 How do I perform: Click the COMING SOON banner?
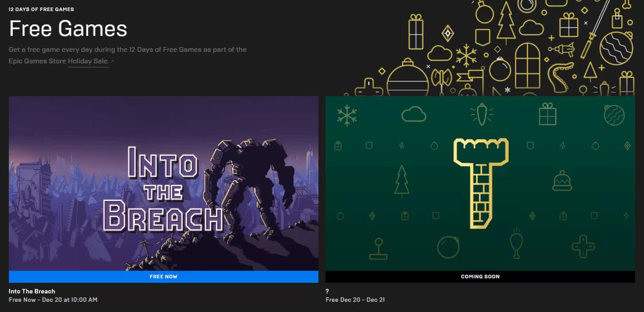480,277
